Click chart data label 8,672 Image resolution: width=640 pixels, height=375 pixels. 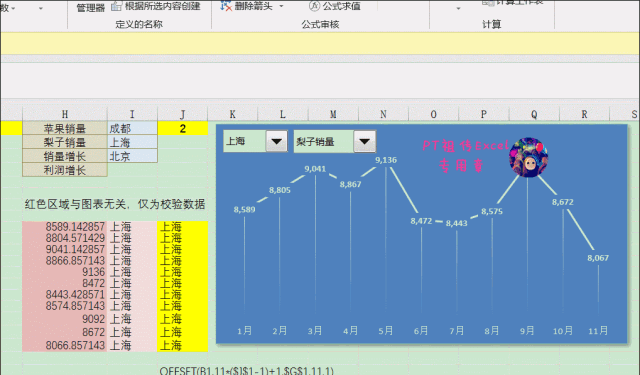click(x=562, y=202)
